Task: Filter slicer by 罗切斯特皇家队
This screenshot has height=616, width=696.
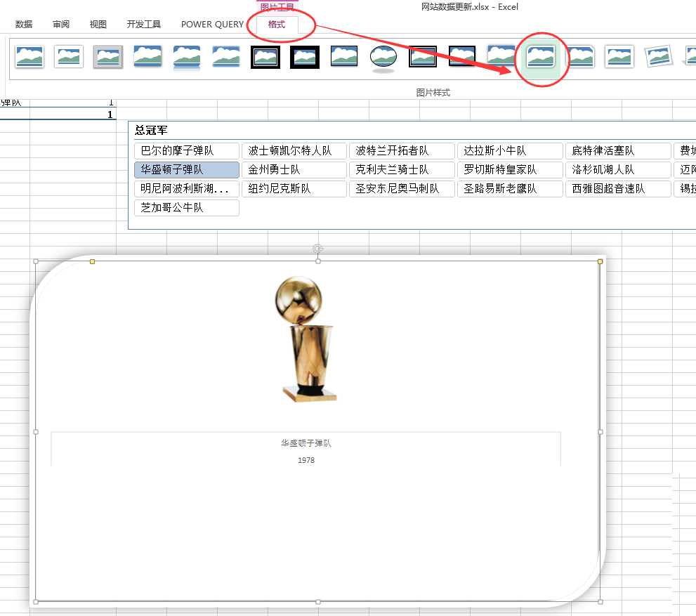Action: pyautogui.click(x=510, y=170)
